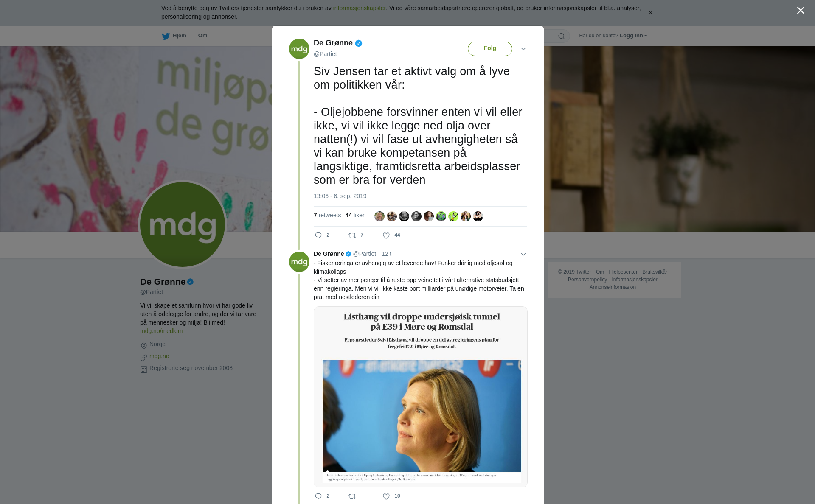Click reply icon under the Listhaug tweet

pos(318,496)
